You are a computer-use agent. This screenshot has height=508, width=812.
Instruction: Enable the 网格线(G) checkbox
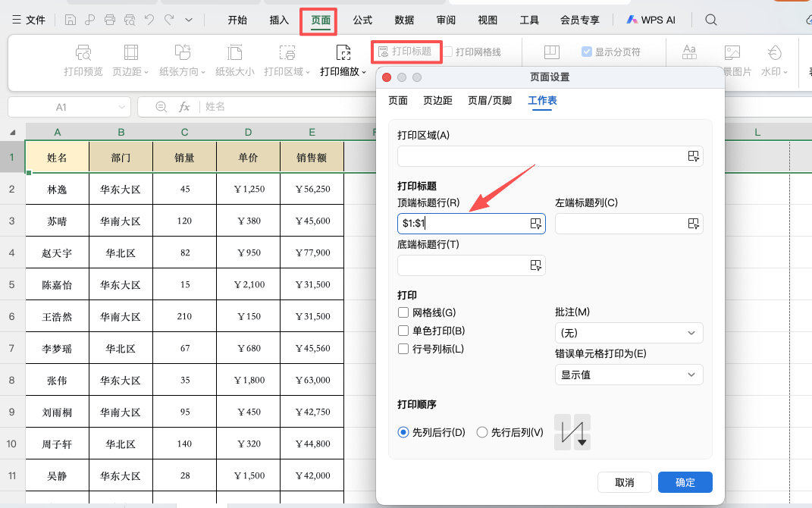click(x=403, y=312)
